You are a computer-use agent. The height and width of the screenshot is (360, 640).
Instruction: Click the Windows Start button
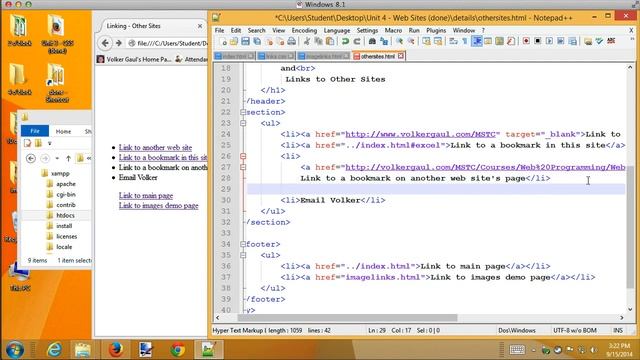(15, 350)
